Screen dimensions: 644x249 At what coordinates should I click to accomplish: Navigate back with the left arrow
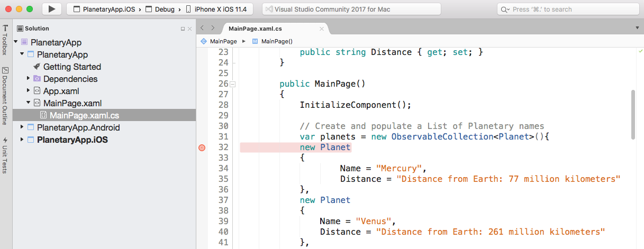tap(202, 28)
